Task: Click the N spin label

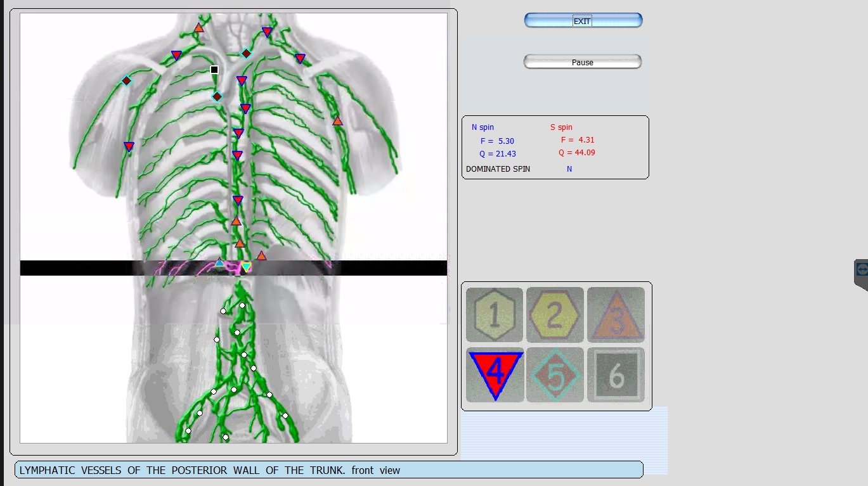Action: (483, 127)
